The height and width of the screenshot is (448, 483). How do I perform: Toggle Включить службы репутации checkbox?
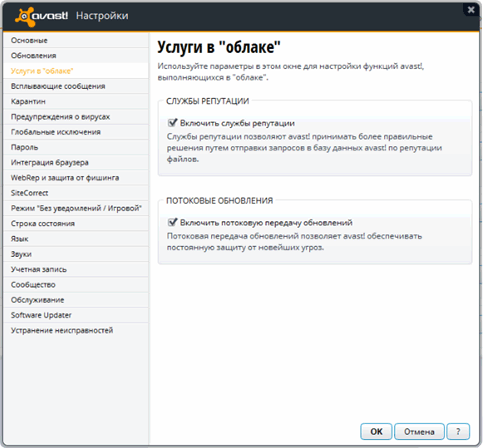[172, 123]
